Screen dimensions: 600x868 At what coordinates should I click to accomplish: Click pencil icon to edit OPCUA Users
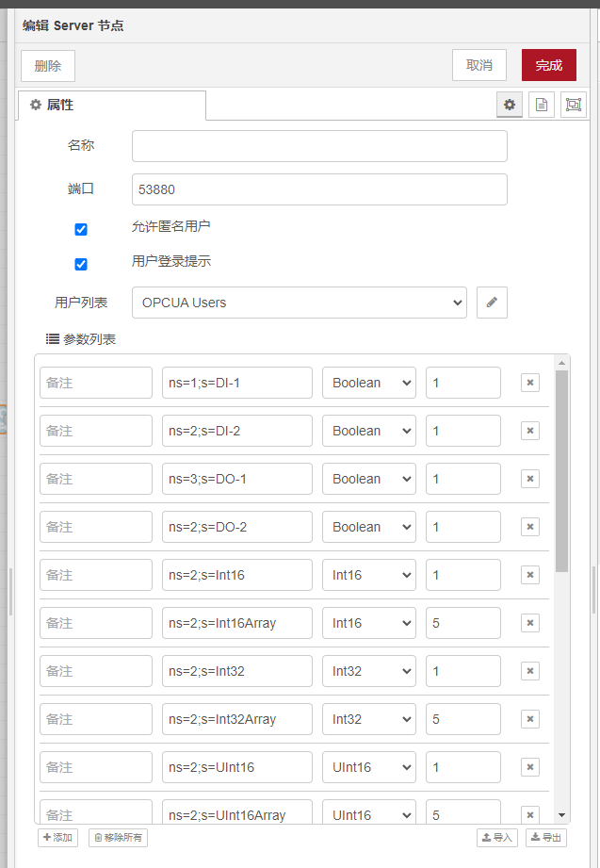(x=492, y=303)
